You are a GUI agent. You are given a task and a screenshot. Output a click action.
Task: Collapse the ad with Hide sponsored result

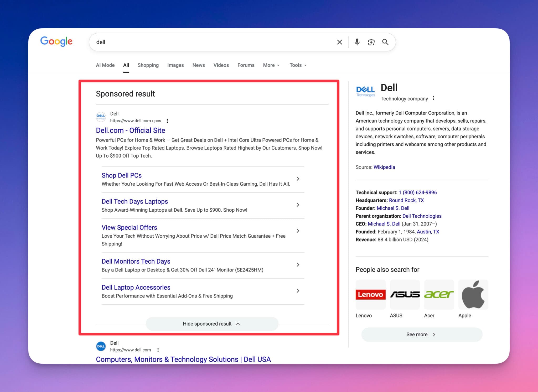[212, 323]
